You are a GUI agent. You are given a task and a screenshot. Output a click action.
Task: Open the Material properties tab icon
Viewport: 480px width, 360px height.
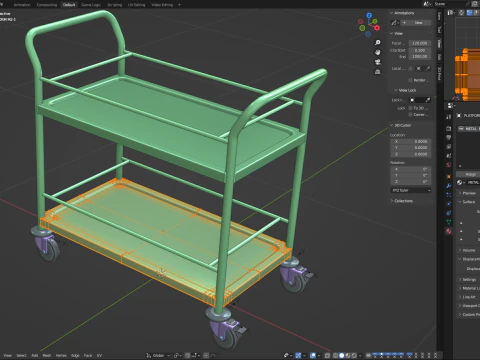coord(449,231)
